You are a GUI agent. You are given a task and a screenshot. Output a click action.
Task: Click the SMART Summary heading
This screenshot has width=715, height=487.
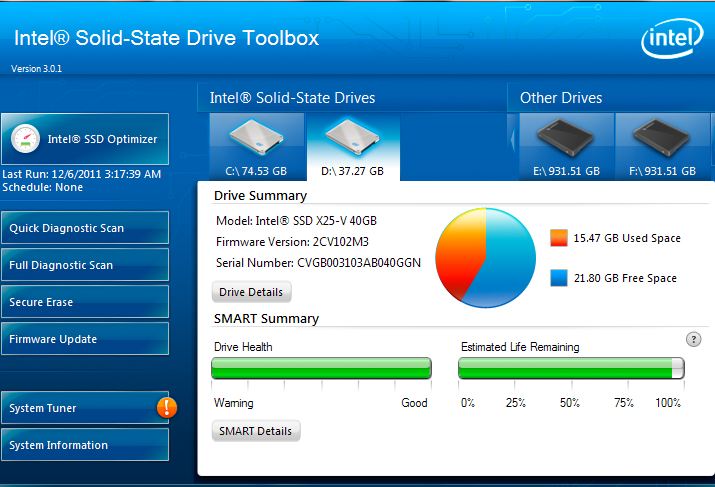[x=266, y=318]
